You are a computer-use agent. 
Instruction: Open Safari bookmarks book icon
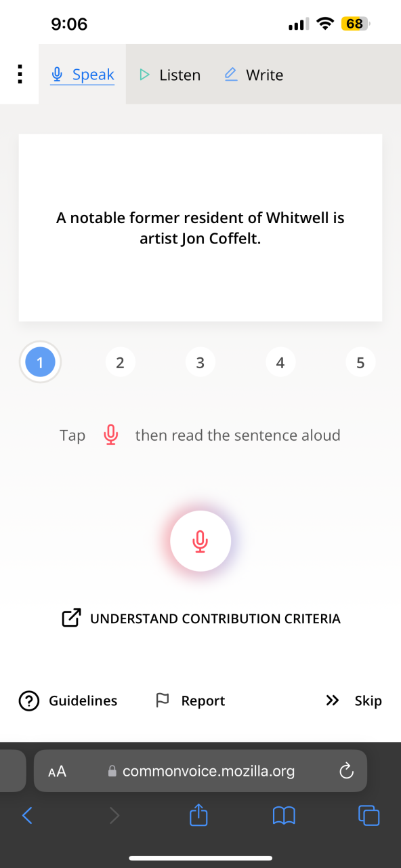click(x=284, y=815)
